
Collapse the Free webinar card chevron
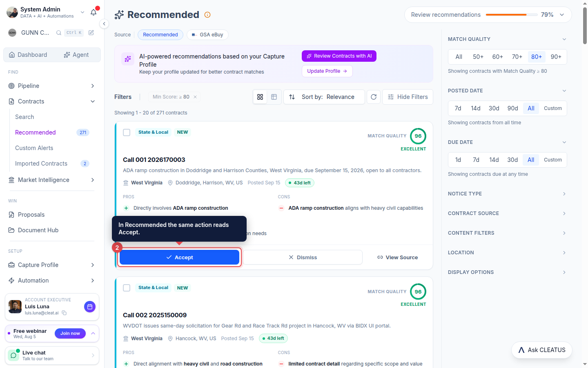pyautogui.click(x=93, y=333)
